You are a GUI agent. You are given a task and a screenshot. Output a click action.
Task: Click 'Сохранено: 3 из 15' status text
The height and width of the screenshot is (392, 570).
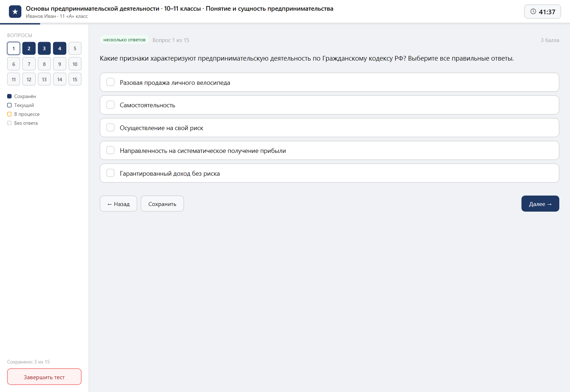28,362
